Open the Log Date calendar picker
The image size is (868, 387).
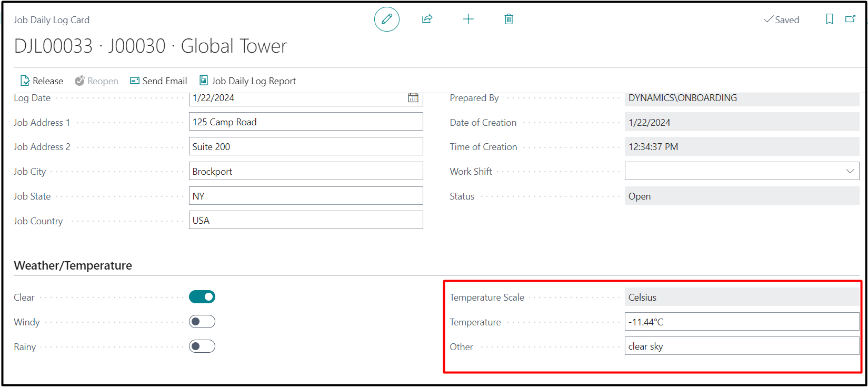coord(413,98)
